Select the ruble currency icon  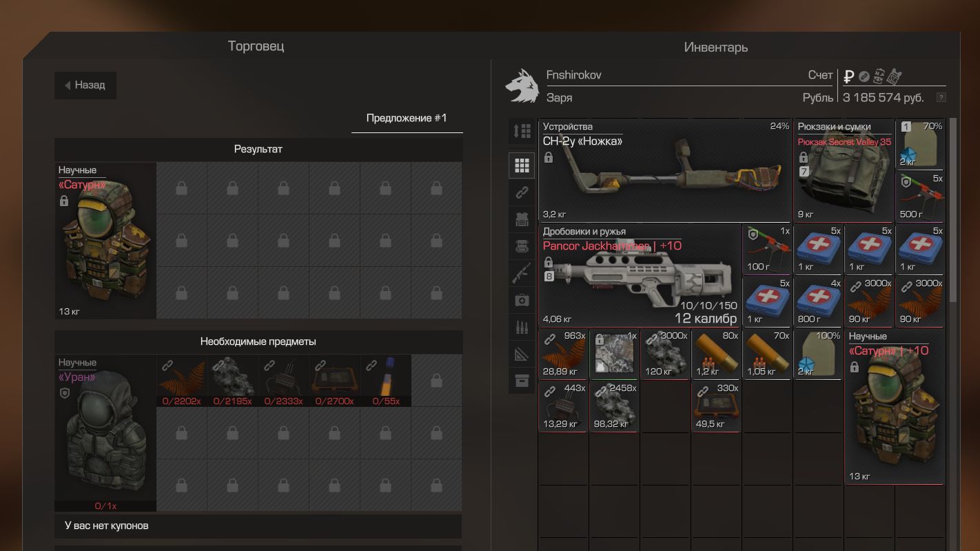tap(848, 76)
